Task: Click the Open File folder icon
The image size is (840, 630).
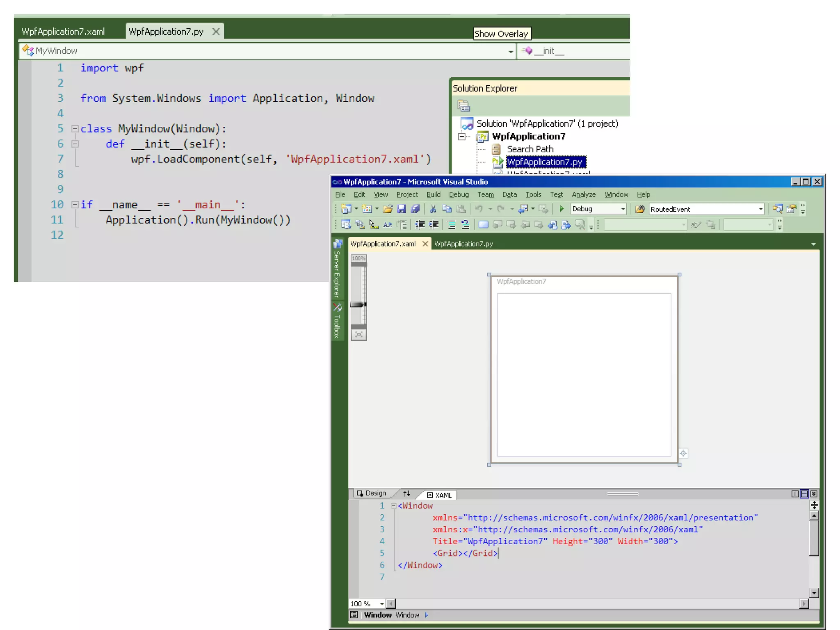Action: (388, 209)
